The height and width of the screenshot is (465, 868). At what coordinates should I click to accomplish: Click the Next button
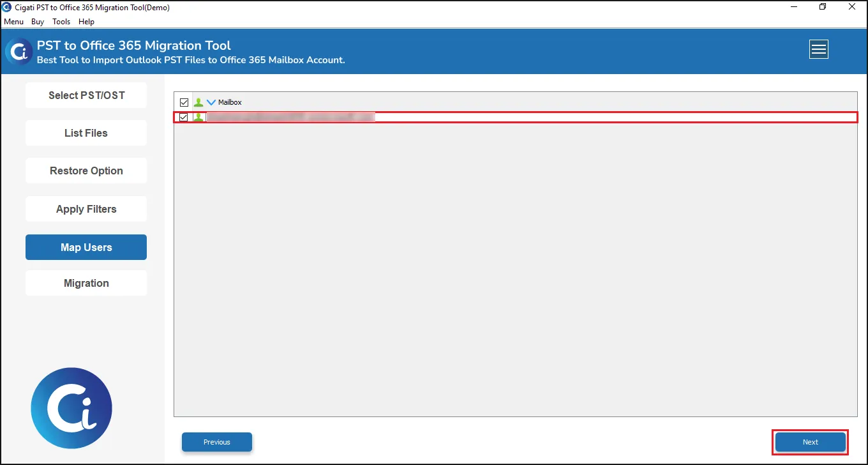coord(811,442)
